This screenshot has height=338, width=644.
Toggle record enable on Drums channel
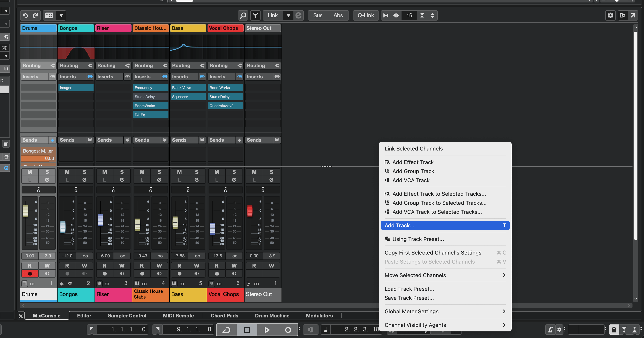tap(30, 274)
